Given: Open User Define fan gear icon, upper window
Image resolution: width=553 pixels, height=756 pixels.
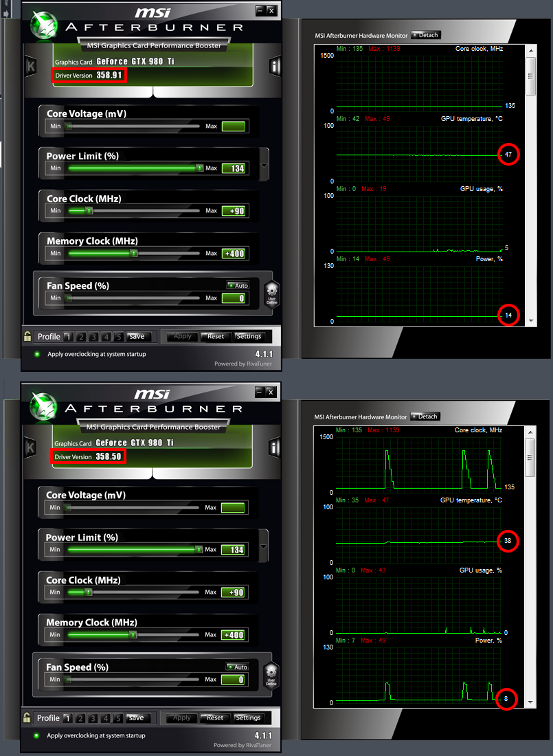Looking at the screenshot, I should coord(272,294).
